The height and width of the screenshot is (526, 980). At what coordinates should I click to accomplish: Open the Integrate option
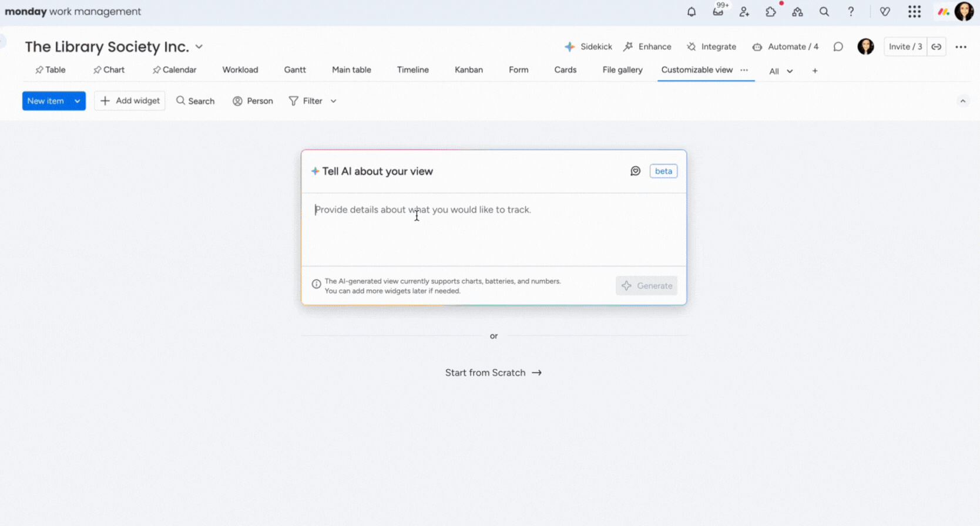[x=711, y=47]
